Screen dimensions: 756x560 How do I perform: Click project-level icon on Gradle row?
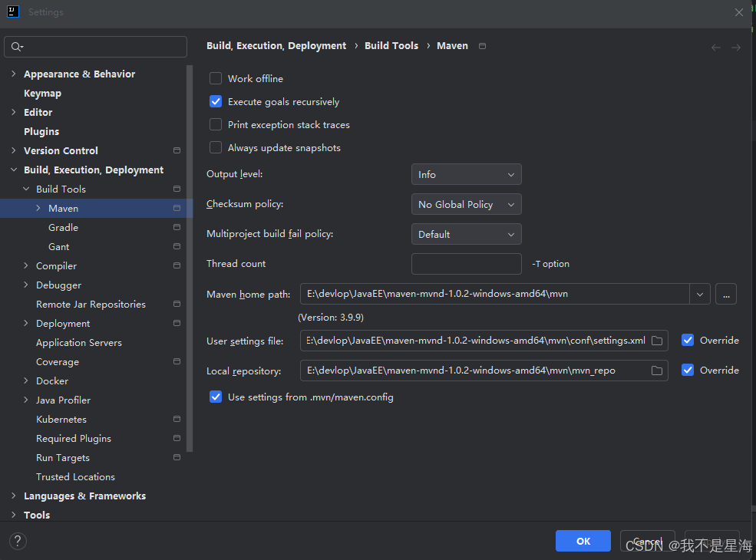pyautogui.click(x=177, y=227)
